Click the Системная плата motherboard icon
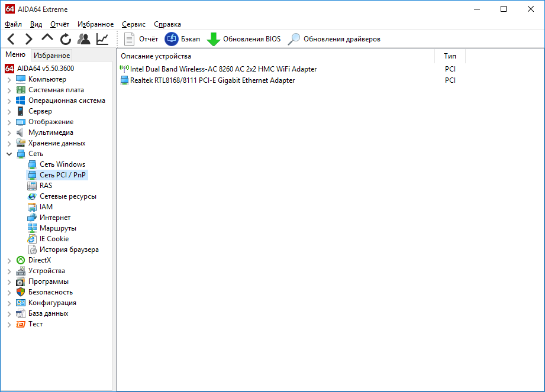The height and width of the screenshot is (392, 545). [x=21, y=90]
